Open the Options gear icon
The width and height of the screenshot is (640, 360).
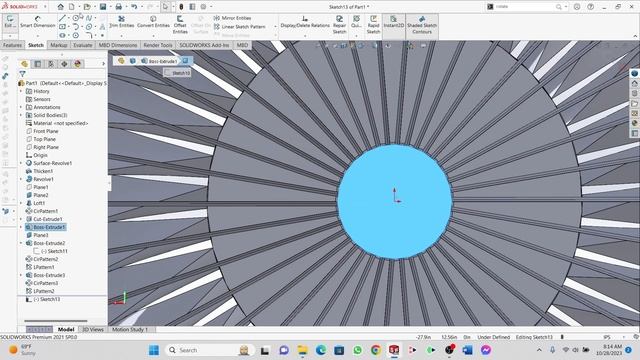pos(203,7)
